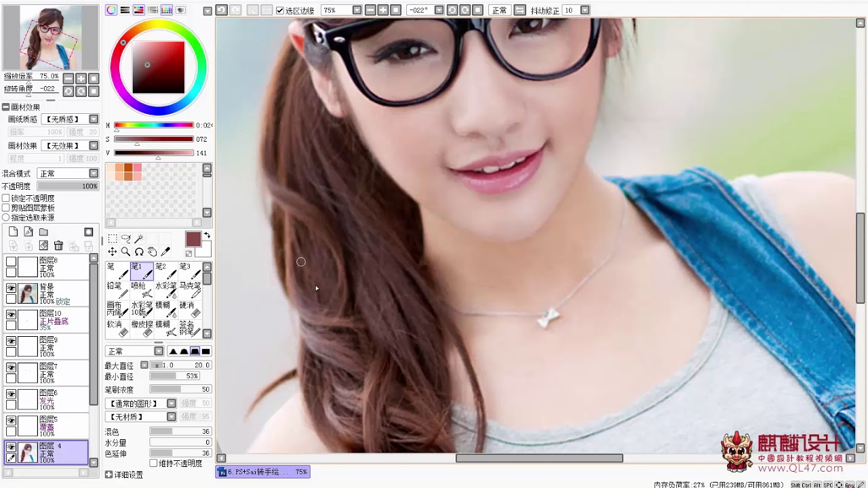Rotate canvas clockwise in top toolbar

(x=465, y=10)
